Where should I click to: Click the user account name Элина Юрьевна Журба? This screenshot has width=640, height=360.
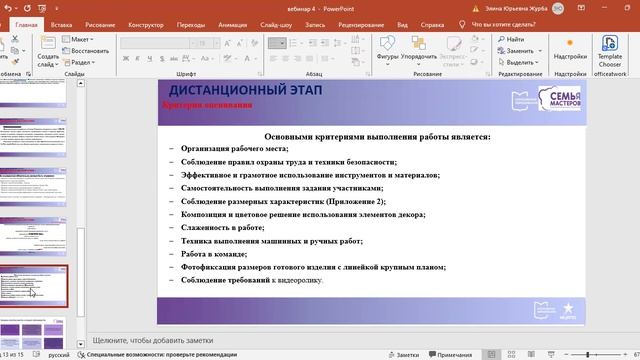pos(516,9)
